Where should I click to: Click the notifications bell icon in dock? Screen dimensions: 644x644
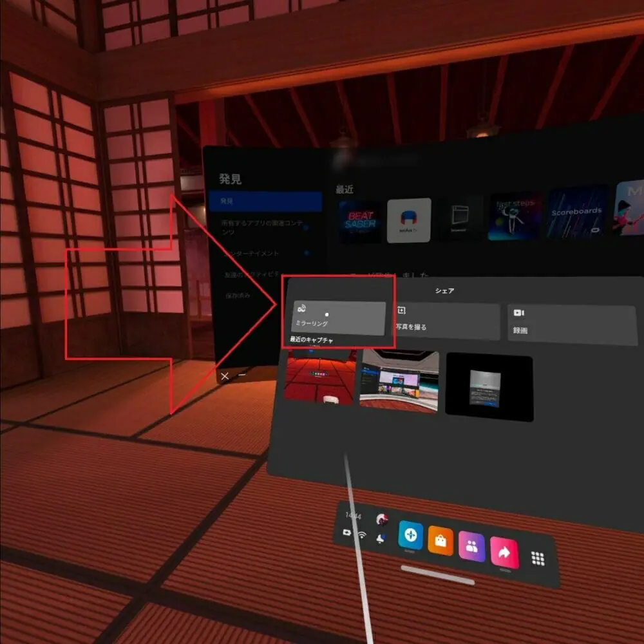[x=381, y=538]
